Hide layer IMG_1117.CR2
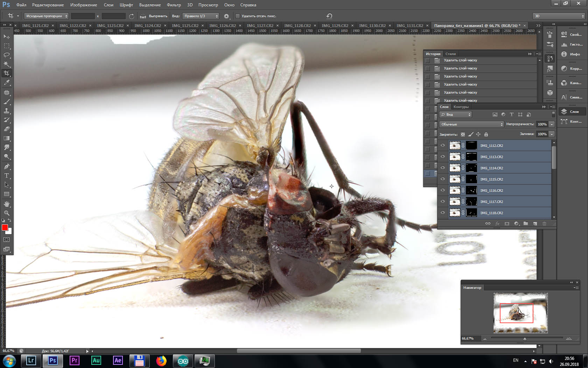The image size is (588, 368). click(443, 202)
